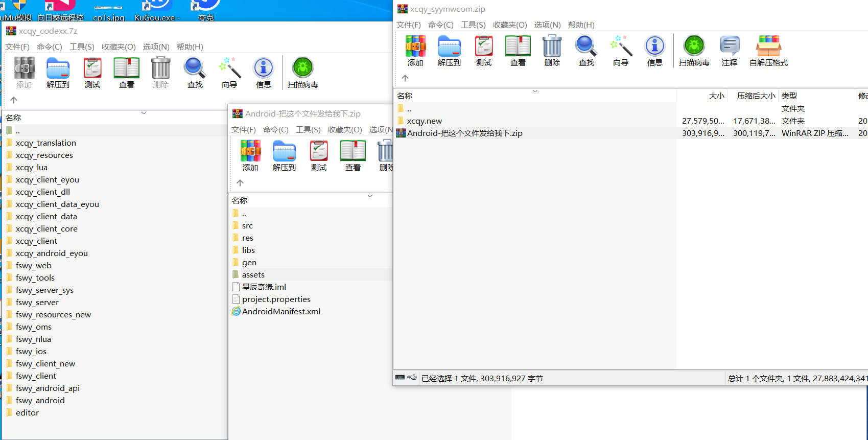Click 类型 column header in xcqy_syymwcom.zip list
Screen dimensions: 868x440
(789, 96)
